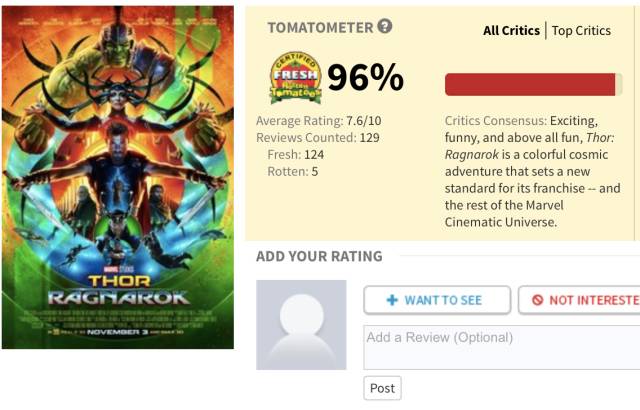
Task: Click the plus icon in Want to See
Action: [x=392, y=300]
